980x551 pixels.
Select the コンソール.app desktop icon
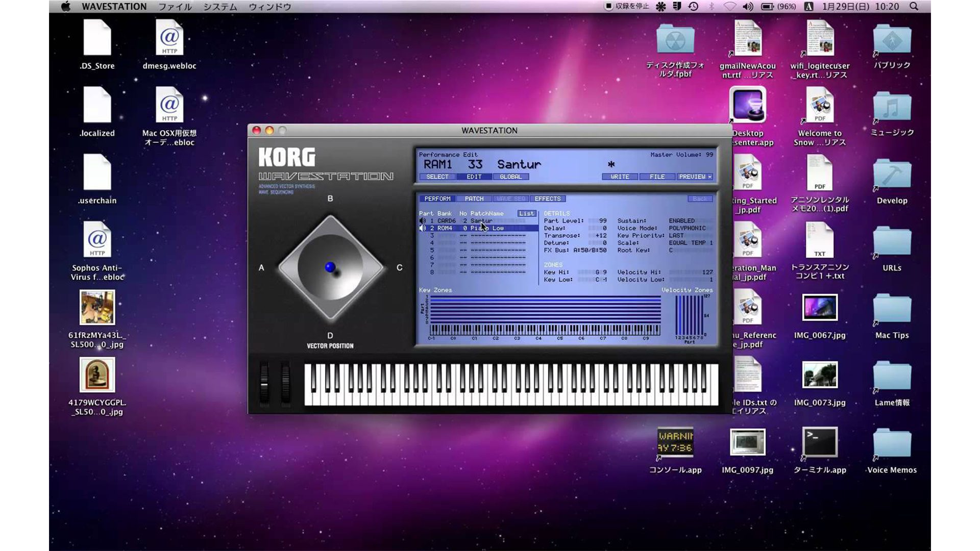click(675, 442)
